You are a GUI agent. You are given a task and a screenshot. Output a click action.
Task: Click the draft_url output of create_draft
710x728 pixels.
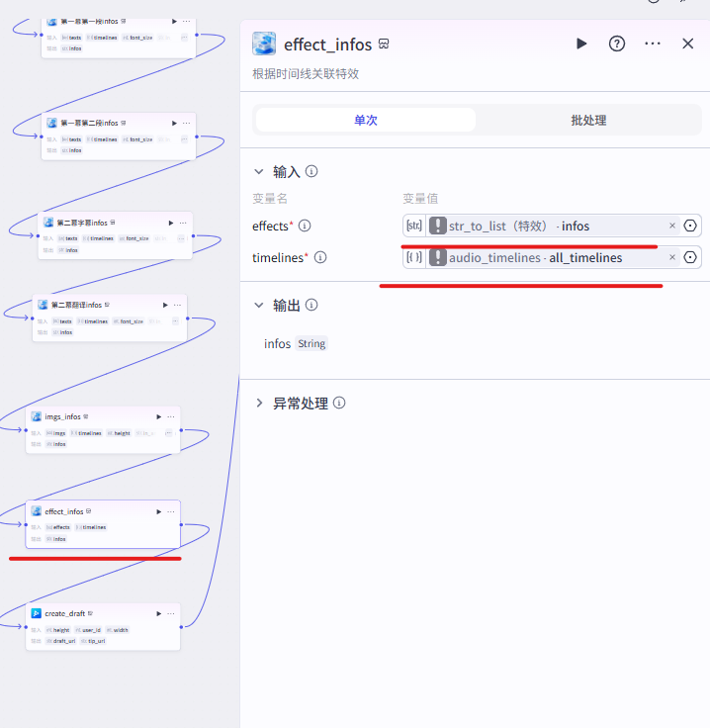60,641
